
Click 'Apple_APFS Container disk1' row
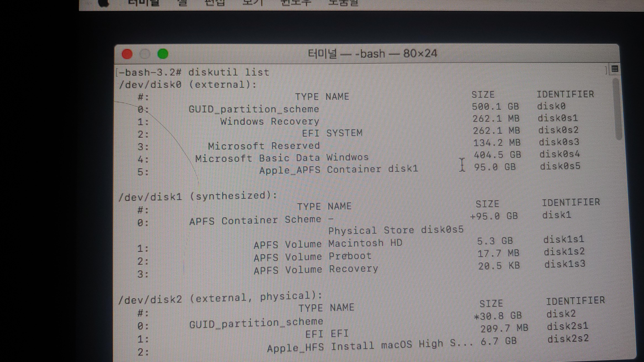tap(338, 170)
